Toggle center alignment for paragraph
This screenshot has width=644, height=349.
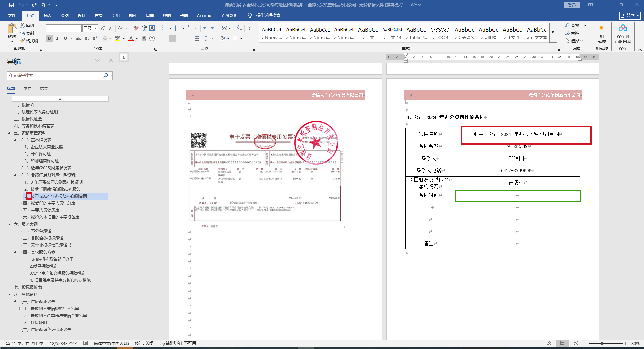tap(172, 38)
